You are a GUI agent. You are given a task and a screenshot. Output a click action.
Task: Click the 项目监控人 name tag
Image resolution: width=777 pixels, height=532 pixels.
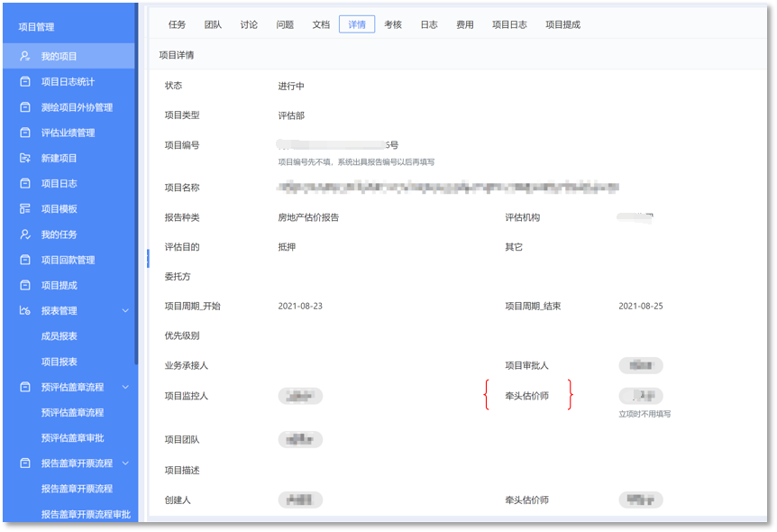pos(300,396)
